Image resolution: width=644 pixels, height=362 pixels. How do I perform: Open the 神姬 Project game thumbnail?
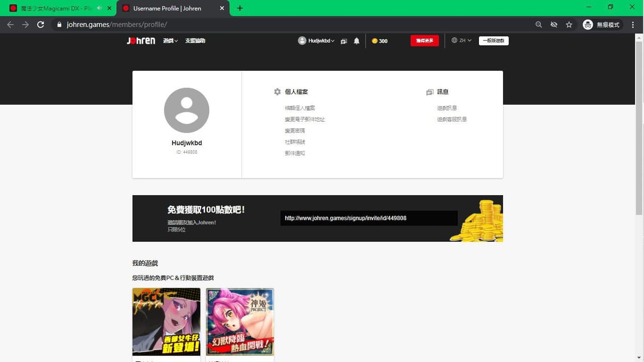(x=240, y=322)
